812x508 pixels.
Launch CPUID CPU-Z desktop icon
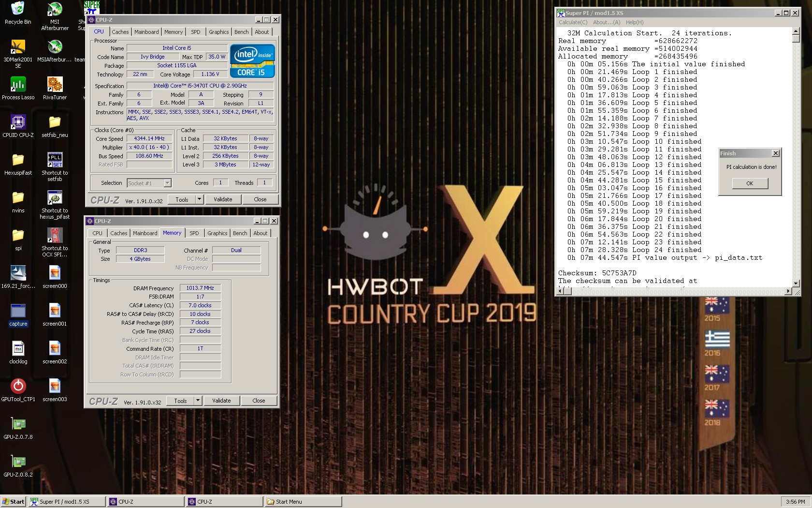pyautogui.click(x=18, y=126)
